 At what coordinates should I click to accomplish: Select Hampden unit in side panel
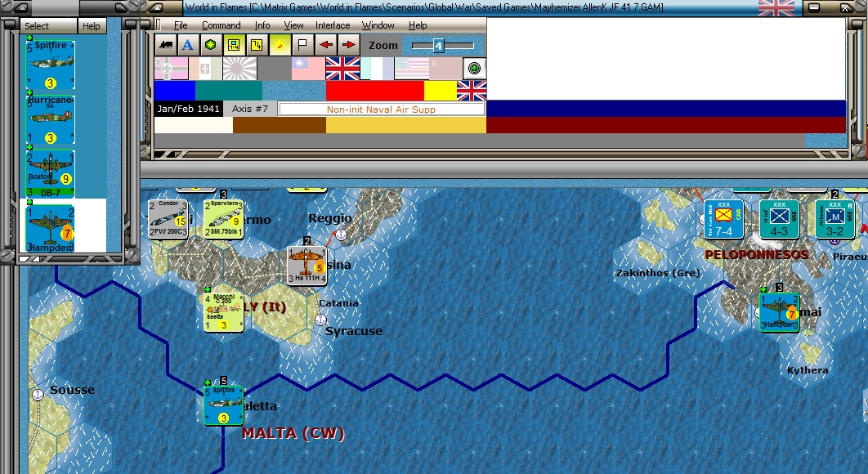(50, 228)
